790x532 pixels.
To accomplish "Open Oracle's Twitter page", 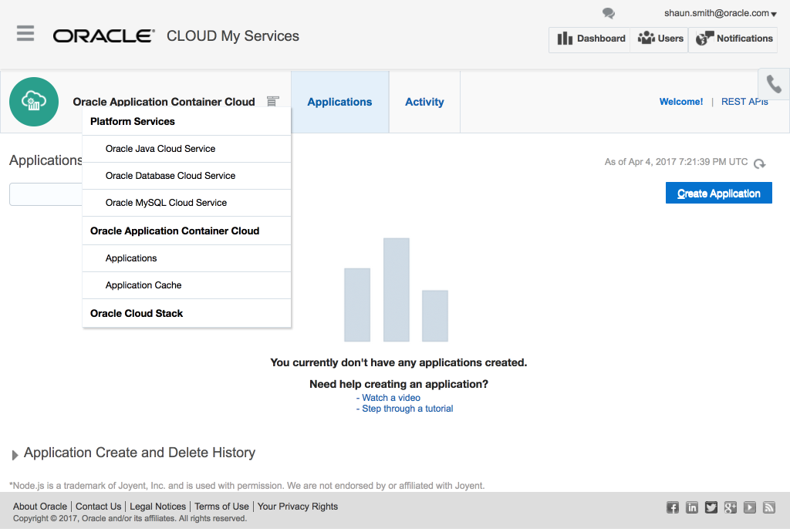I will tap(711, 507).
